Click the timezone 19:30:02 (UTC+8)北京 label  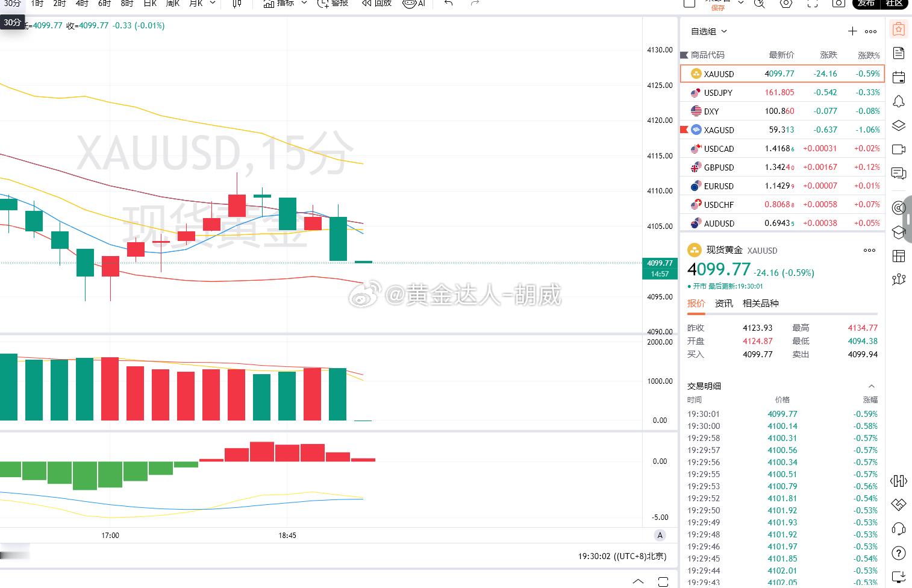[x=622, y=556]
